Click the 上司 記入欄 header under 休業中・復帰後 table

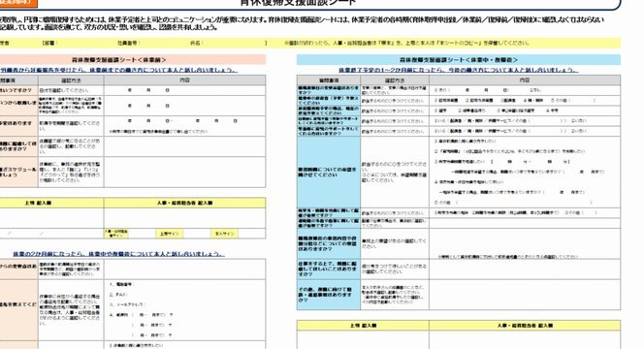[x=363, y=326]
